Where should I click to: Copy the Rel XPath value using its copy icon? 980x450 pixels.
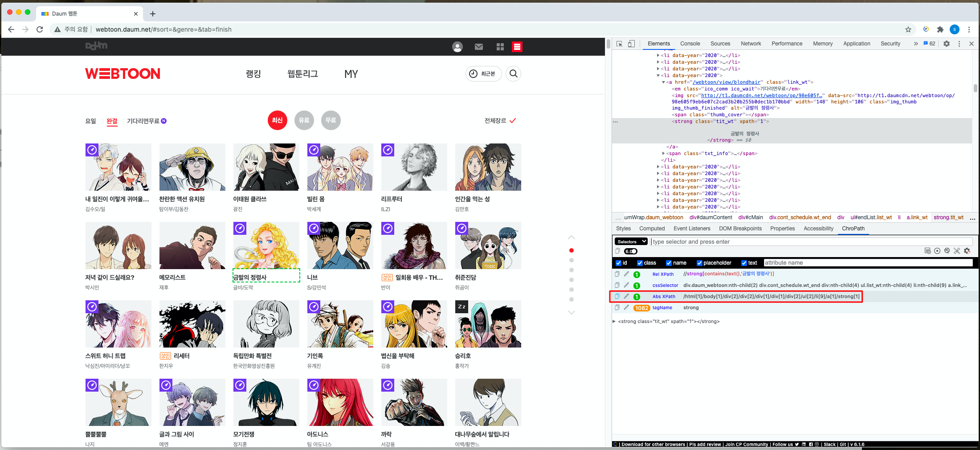point(617,274)
